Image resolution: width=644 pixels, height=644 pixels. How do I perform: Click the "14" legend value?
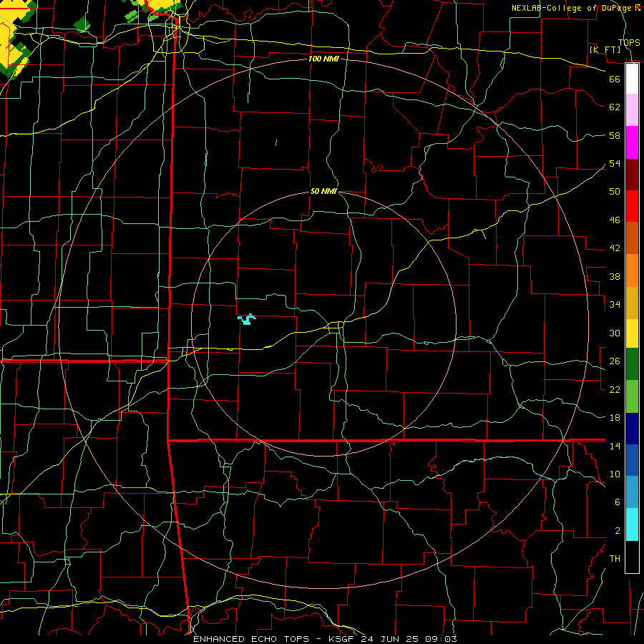[615, 446]
